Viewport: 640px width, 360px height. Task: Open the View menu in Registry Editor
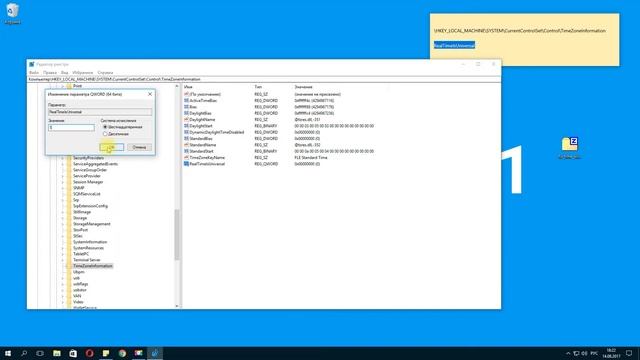[x=64, y=73]
